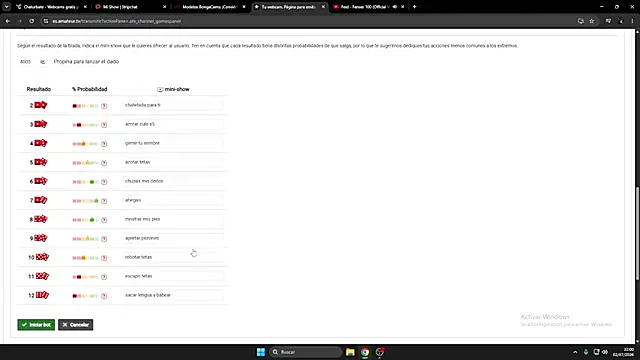The image size is (640, 360).
Task: Edit the mini-show field for result 5
Action: point(173,162)
